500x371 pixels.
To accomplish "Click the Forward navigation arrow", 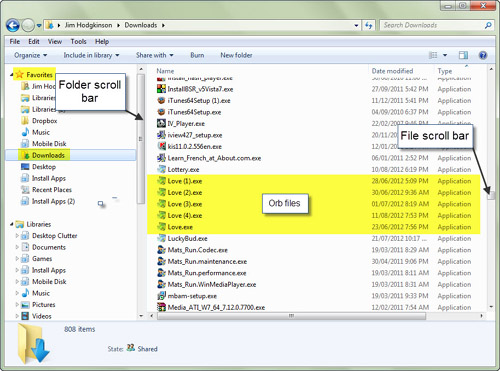I will (28, 25).
